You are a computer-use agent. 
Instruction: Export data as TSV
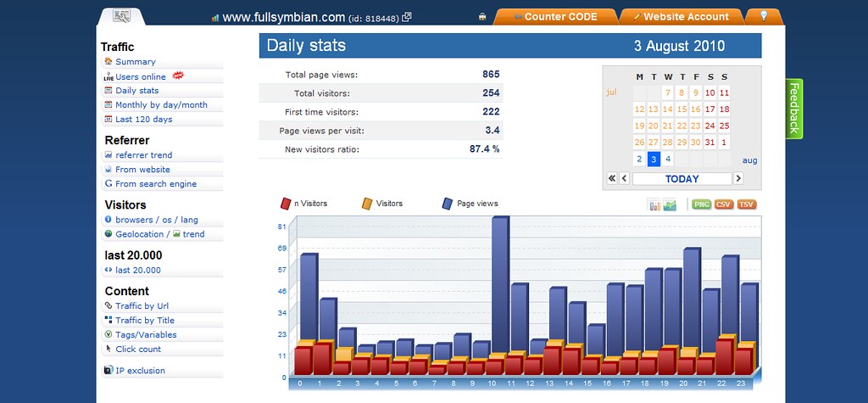point(747,204)
